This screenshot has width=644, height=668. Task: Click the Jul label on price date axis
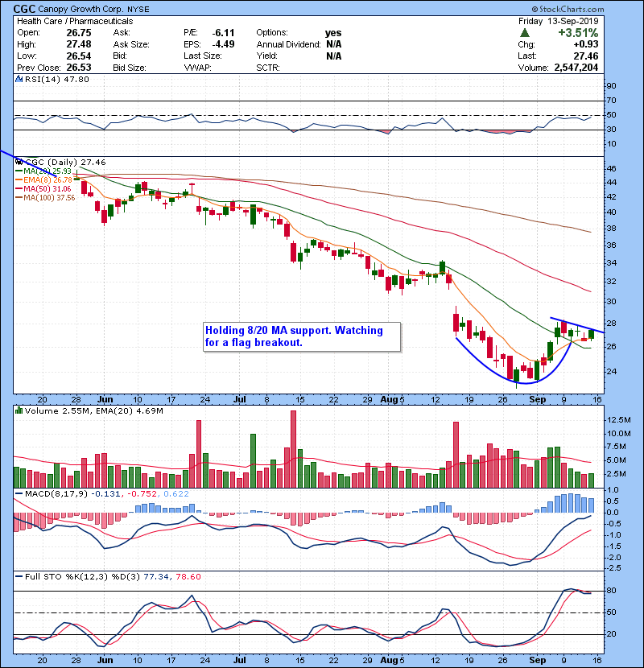click(240, 400)
